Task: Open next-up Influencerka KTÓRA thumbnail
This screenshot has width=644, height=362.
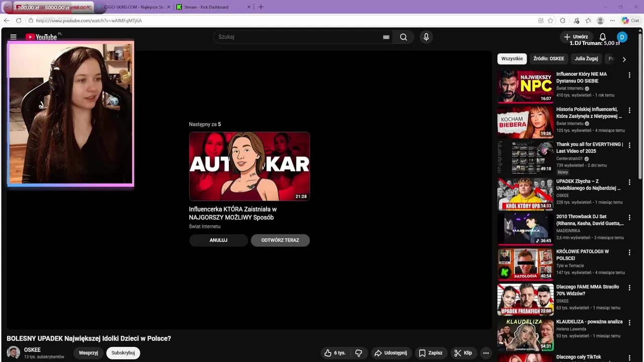Action: 250,166
